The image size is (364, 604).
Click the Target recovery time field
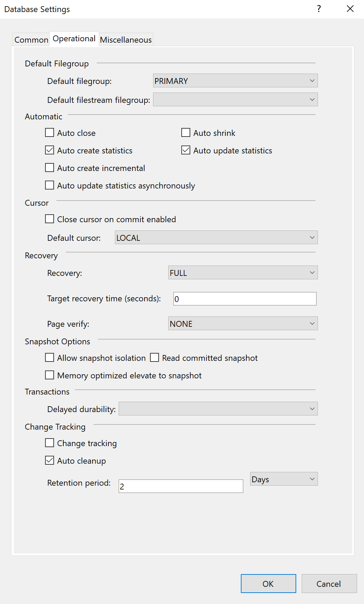pos(245,299)
